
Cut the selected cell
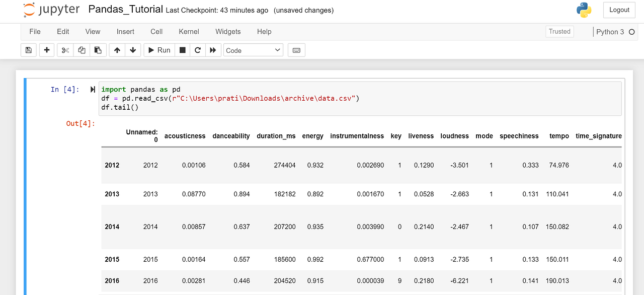(x=64, y=50)
